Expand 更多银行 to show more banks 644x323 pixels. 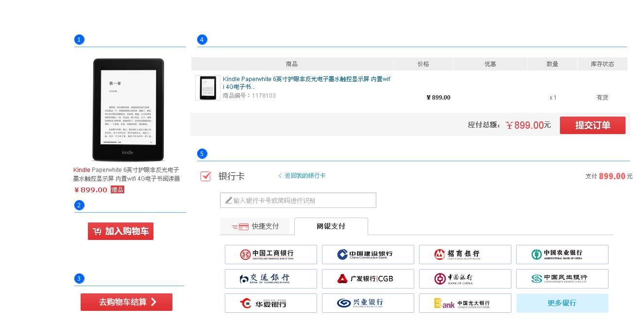(562, 303)
